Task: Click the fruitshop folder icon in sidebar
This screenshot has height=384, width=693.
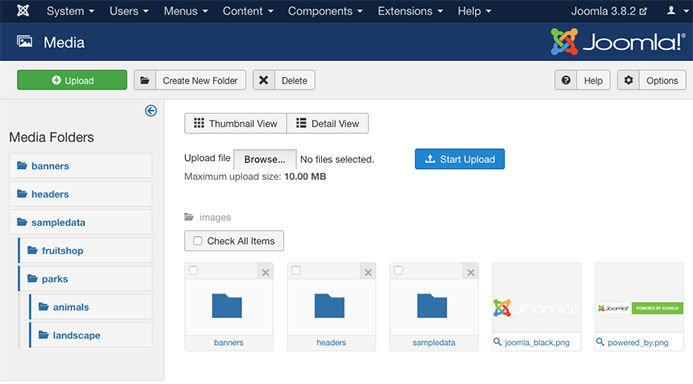Action: [33, 251]
